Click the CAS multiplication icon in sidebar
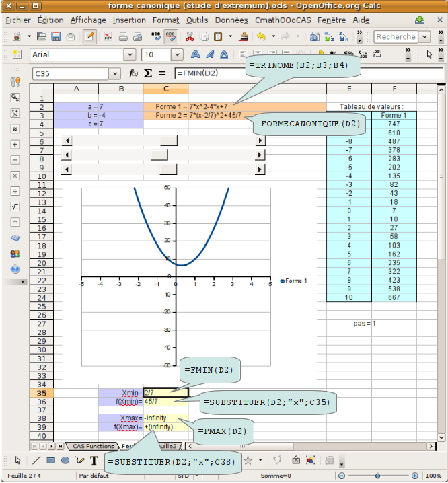448x483 pixels. (15, 176)
